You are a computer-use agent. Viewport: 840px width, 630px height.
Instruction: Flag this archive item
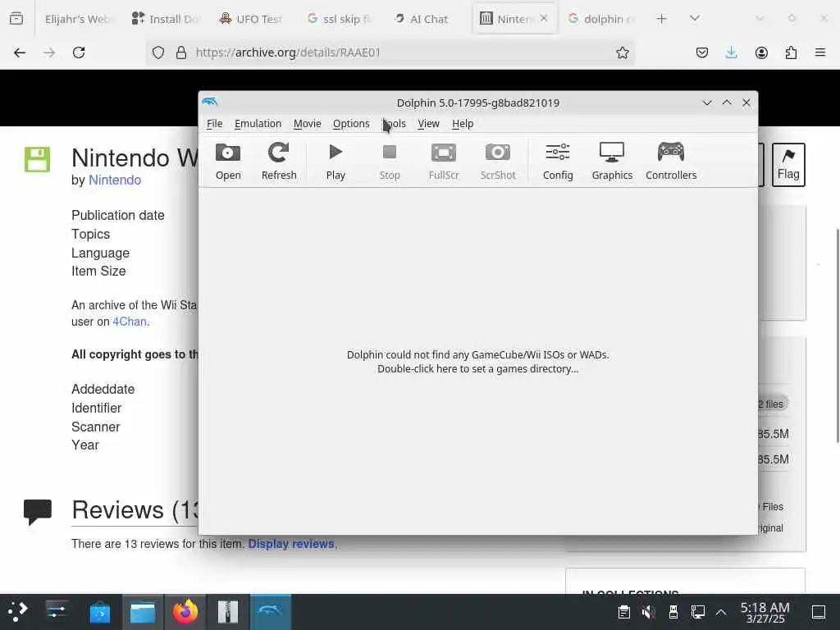click(x=788, y=164)
